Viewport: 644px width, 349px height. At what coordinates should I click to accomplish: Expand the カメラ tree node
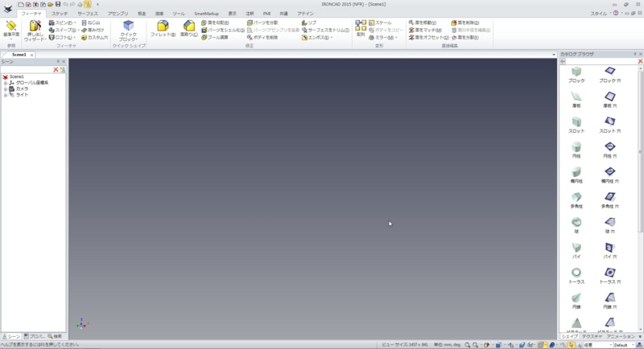pyautogui.click(x=6, y=89)
